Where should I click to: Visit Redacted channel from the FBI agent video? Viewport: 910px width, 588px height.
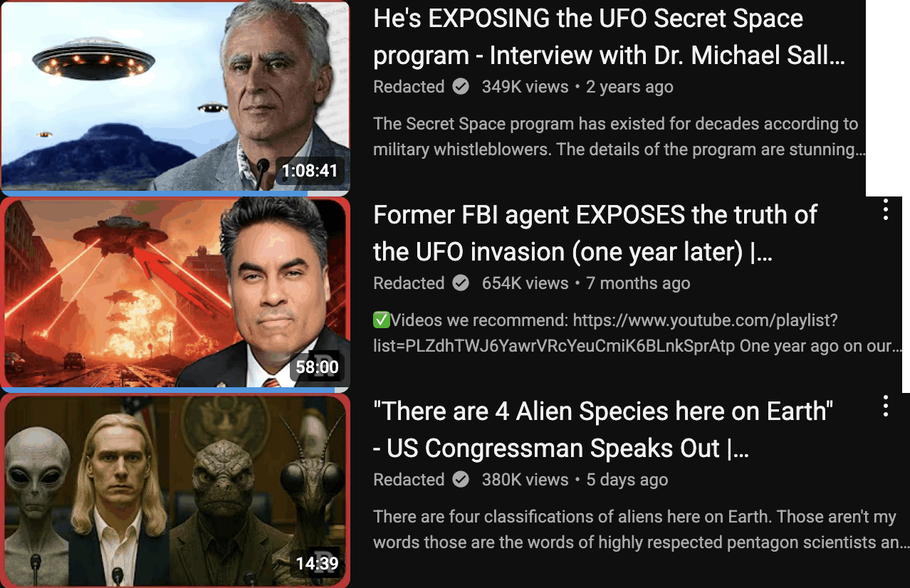pos(409,283)
